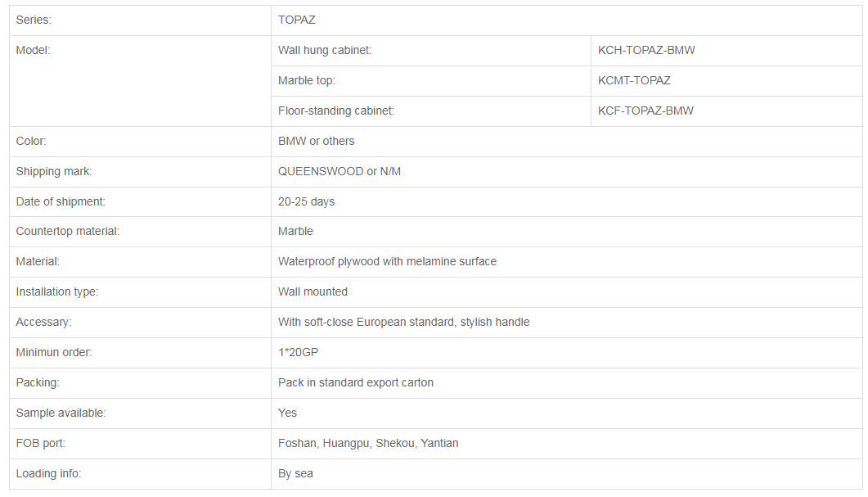Click the KCMT-TOPAZ marble top code
The width and height of the screenshot is (868, 497).
(x=634, y=81)
